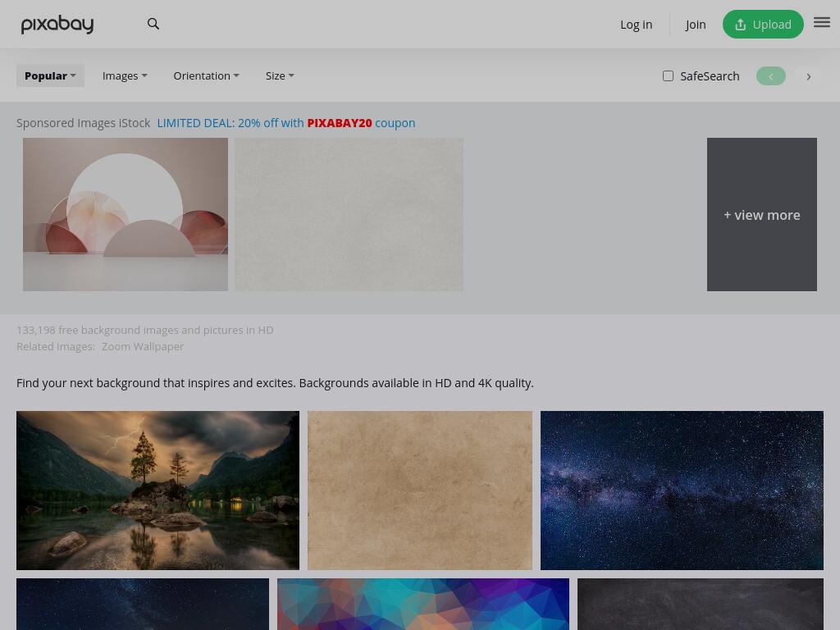Click the 133,198 free background images text
Viewport: 840px width, 630px height.
click(x=144, y=330)
